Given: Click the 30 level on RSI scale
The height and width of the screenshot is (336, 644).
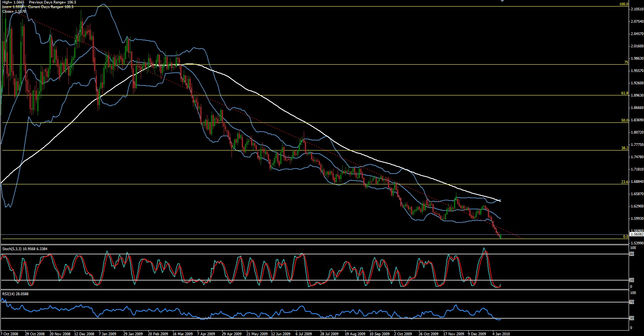Looking at the screenshot, I should click(631, 318).
